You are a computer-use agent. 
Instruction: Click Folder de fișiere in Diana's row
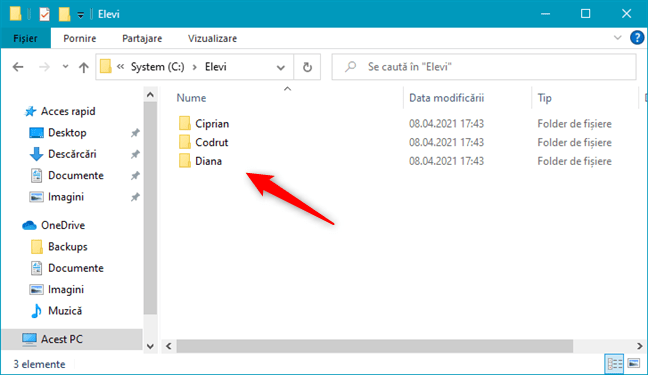[574, 161]
